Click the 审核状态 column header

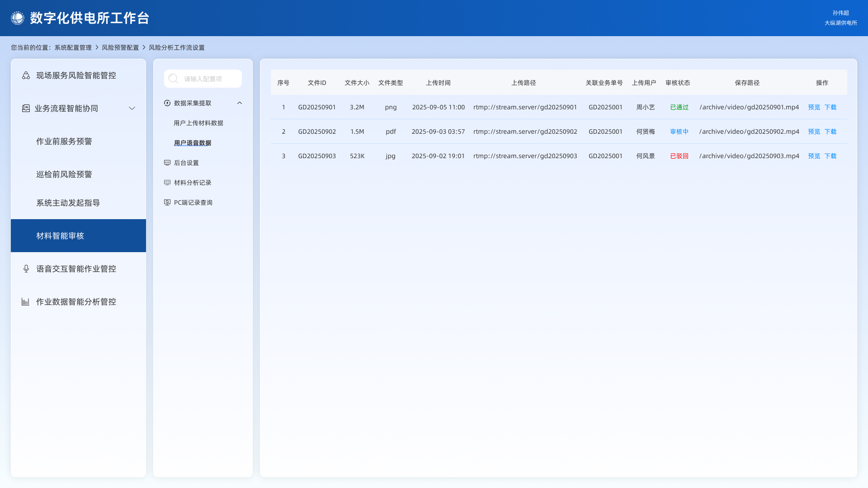pyautogui.click(x=678, y=83)
